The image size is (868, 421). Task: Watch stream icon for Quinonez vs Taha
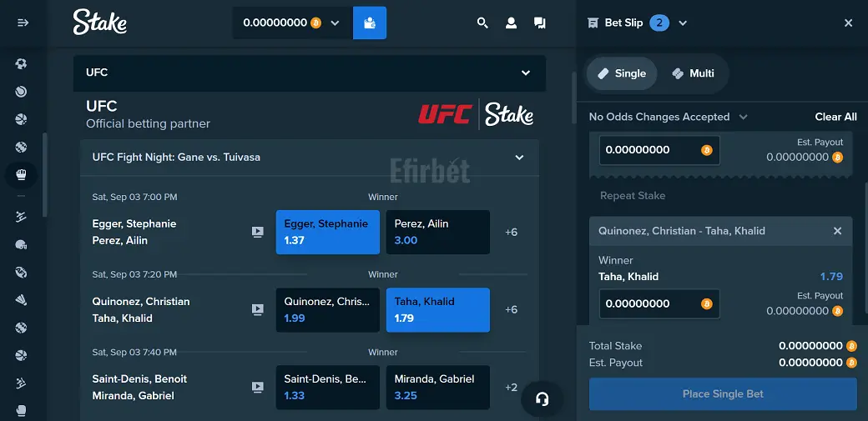click(x=257, y=310)
